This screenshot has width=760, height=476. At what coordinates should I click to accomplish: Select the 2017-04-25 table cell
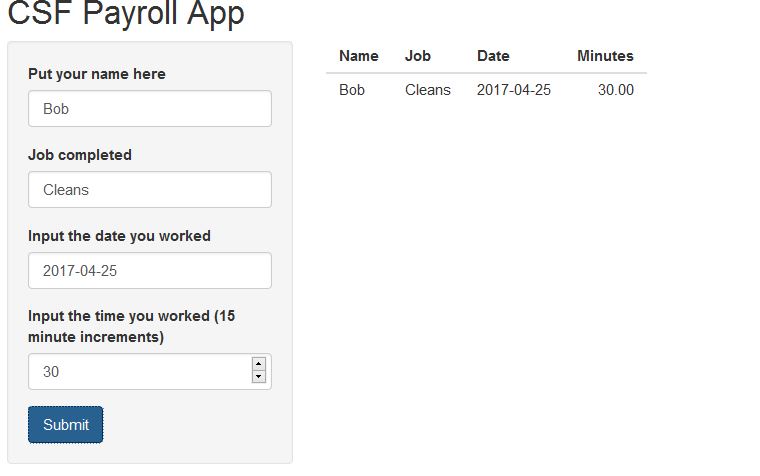click(514, 90)
